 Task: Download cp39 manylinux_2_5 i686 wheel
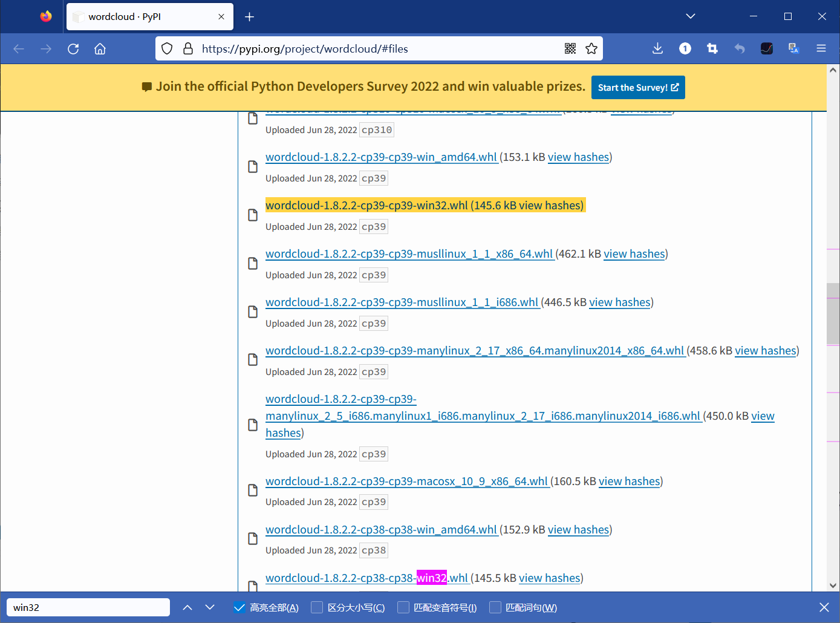tap(483, 416)
